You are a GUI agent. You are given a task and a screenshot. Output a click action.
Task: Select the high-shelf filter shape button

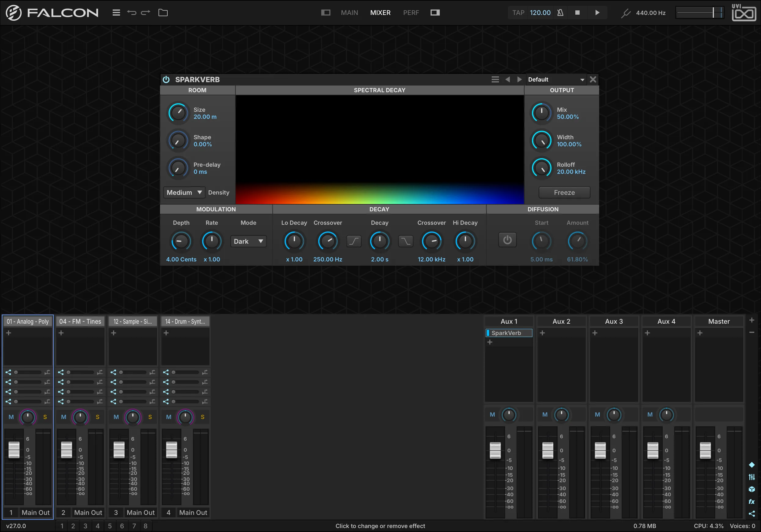pyautogui.click(x=405, y=241)
